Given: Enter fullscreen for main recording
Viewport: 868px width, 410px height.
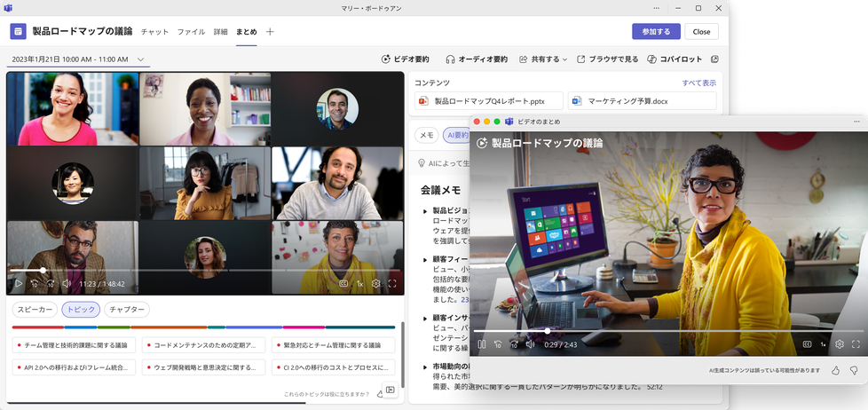Looking at the screenshot, I should [392, 284].
